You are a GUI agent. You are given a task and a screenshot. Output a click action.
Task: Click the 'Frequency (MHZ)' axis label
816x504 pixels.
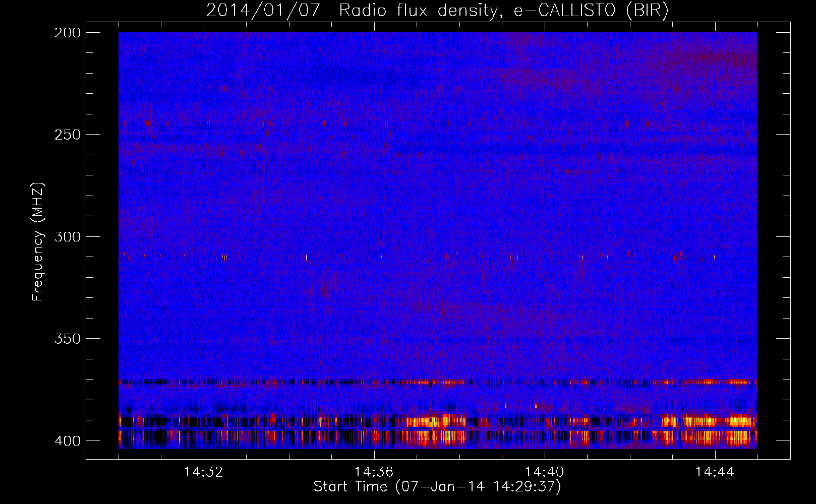[x=38, y=241]
